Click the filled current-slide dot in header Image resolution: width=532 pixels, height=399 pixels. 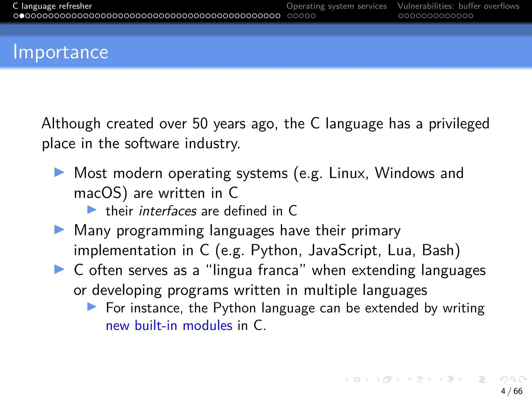[x=22, y=16]
